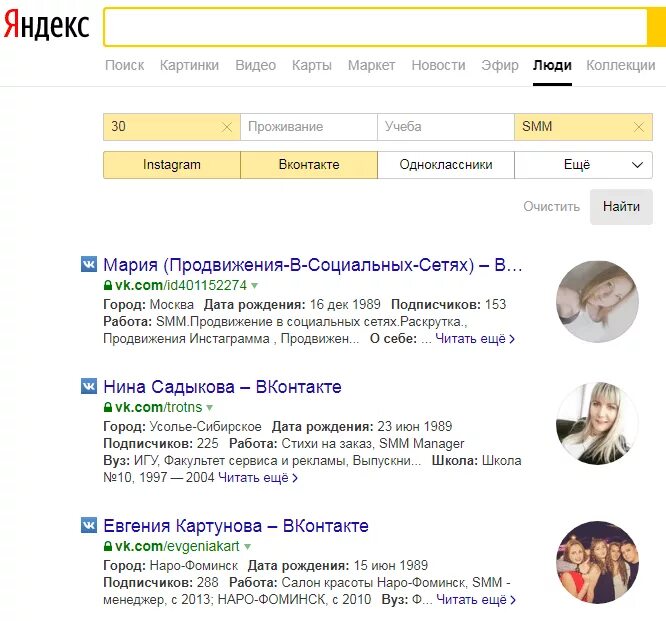The image size is (666, 621).
Task: Toggle the Instagram filter
Action: pyautogui.click(x=172, y=165)
